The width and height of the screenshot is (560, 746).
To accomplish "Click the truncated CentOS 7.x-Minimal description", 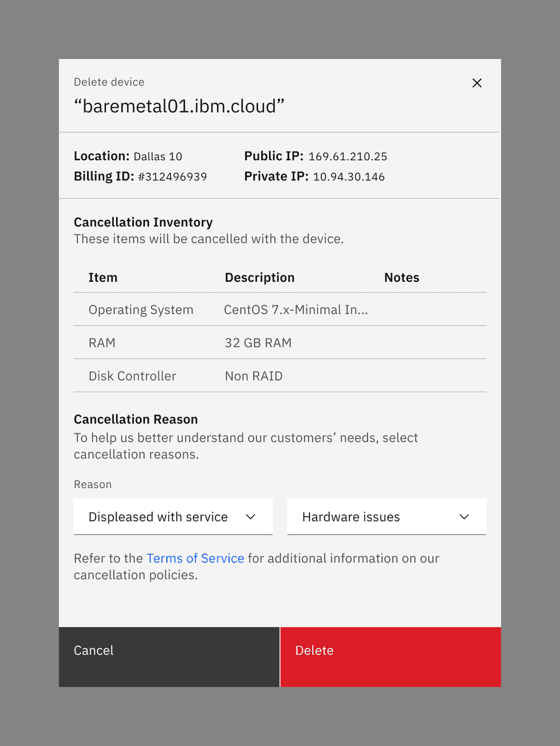I will click(x=296, y=310).
